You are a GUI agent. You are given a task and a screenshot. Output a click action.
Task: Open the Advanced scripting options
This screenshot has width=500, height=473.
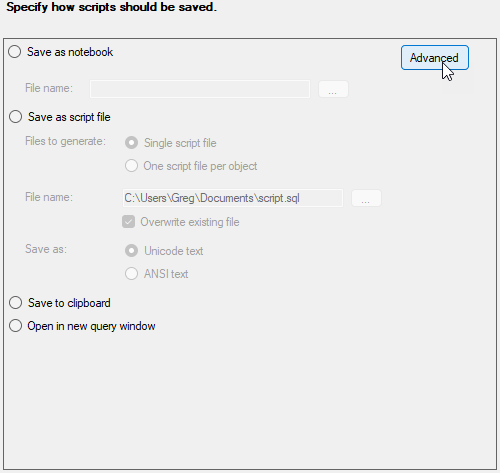435,58
